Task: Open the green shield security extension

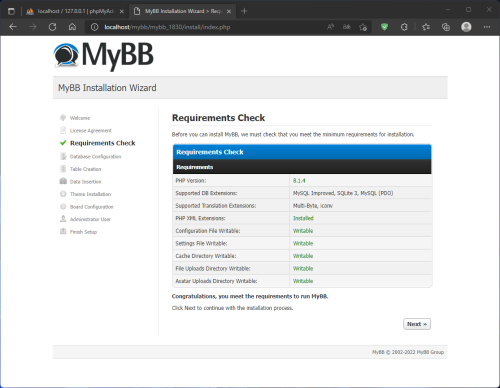Action: pos(384,27)
